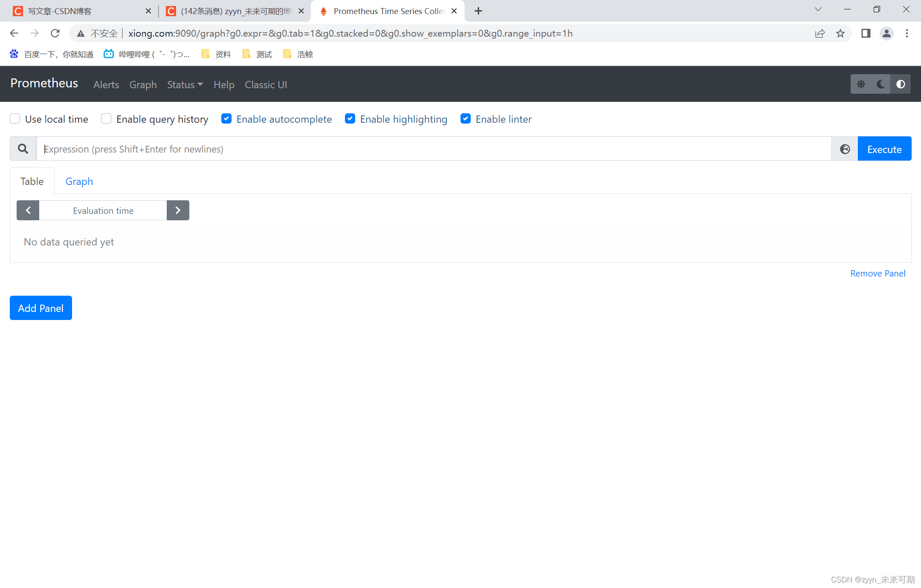Switch to light theme sun icon
Image resolution: width=921 pixels, height=588 pixels.
pos(861,84)
